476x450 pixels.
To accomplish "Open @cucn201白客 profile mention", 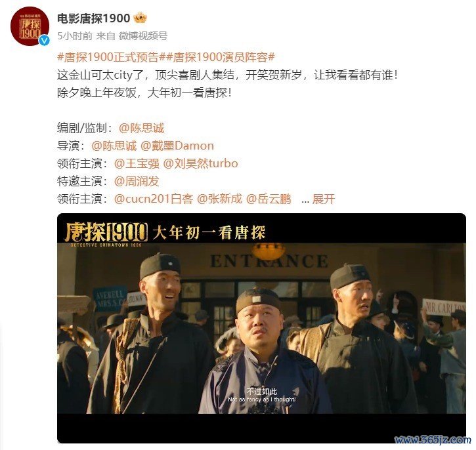I will tap(154, 199).
